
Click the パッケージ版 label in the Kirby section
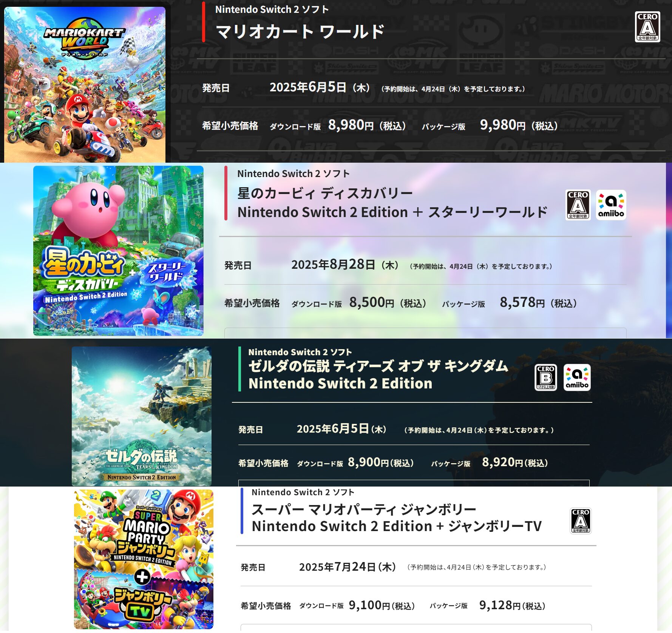pyautogui.click(x=463, y=304)
